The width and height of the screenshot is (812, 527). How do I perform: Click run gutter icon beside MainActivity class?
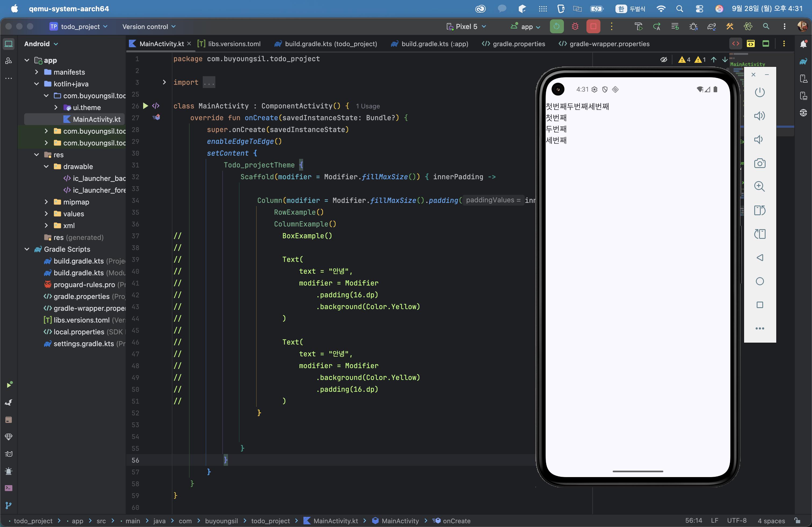point(146,106)
